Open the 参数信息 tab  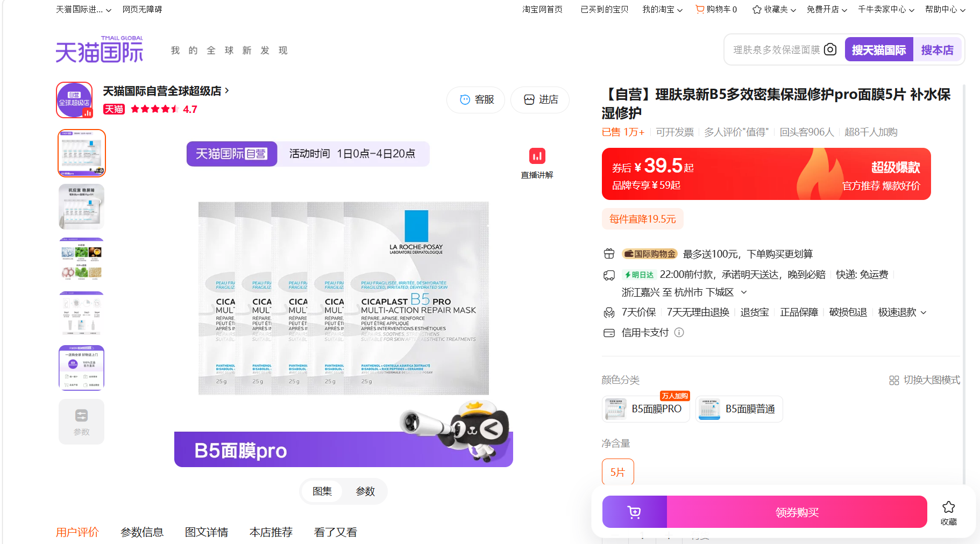click(x=142, y=532)
